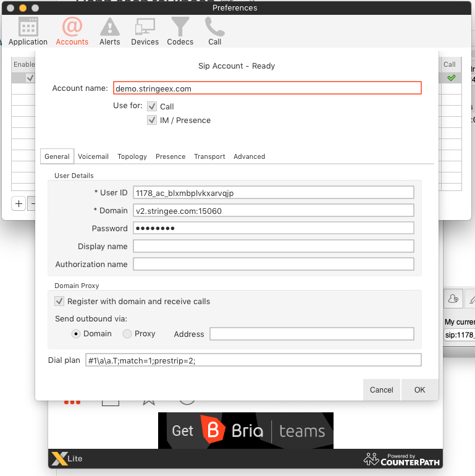This screenshot has height=476, width=475.
Task: Switch to the Voicemail tab
Action: point(93,156)
